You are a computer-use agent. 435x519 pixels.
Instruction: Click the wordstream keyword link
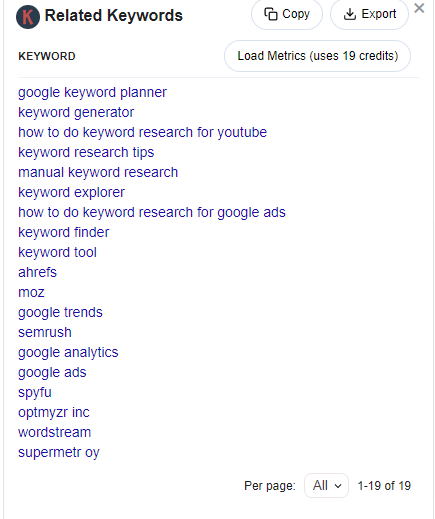(54, 432)
